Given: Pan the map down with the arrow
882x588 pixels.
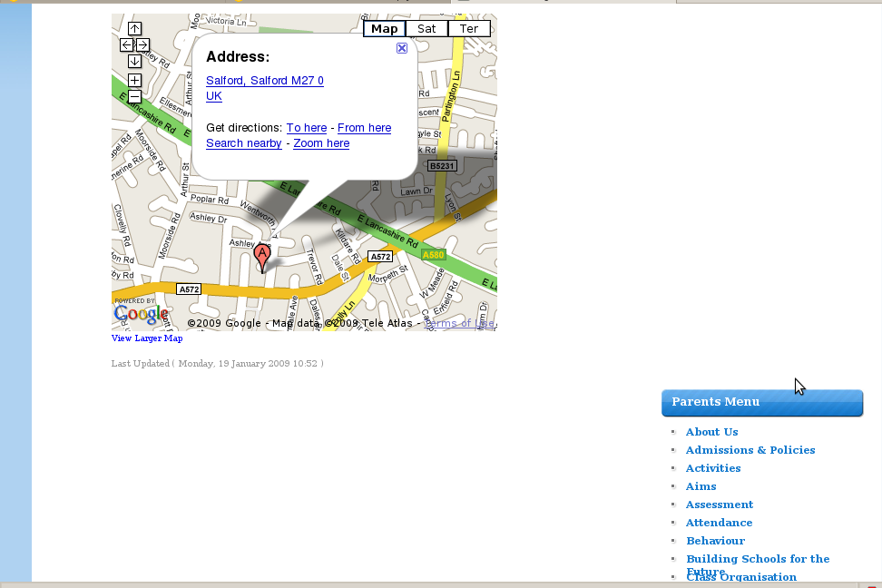Looking at the screenshot, I should click(134, 61).
